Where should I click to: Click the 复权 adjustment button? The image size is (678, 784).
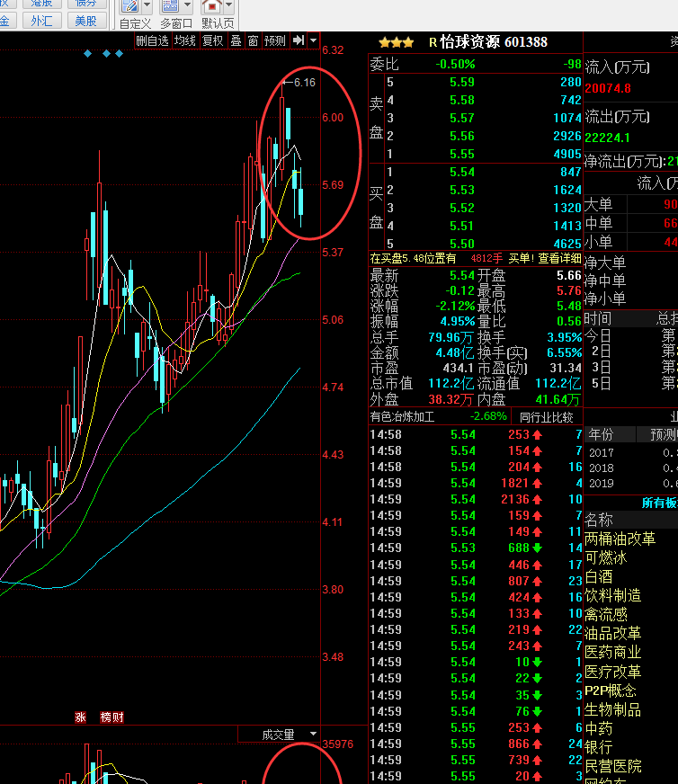click(212, 40)
